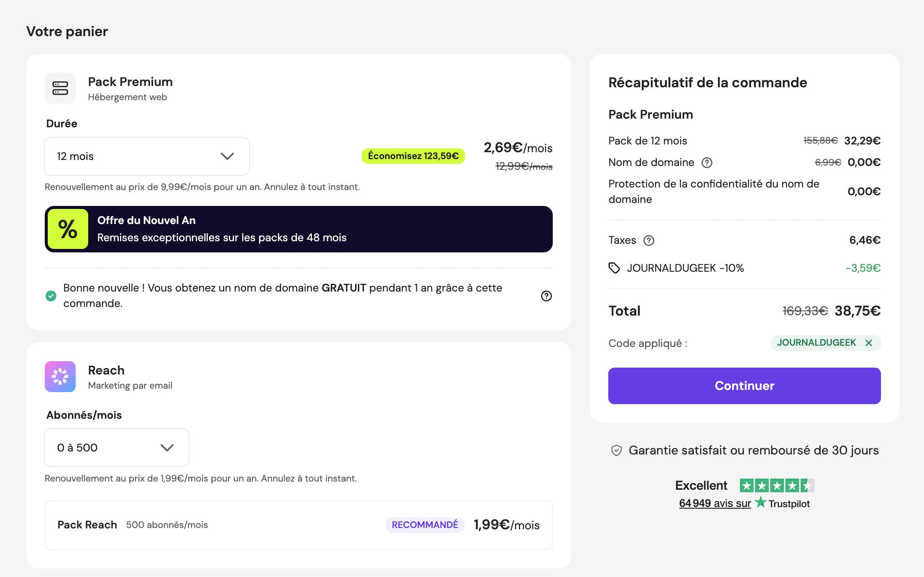The image size is (924, 577).
Task: Click the Récapitulatif de la commande heading
Action: 708,83
